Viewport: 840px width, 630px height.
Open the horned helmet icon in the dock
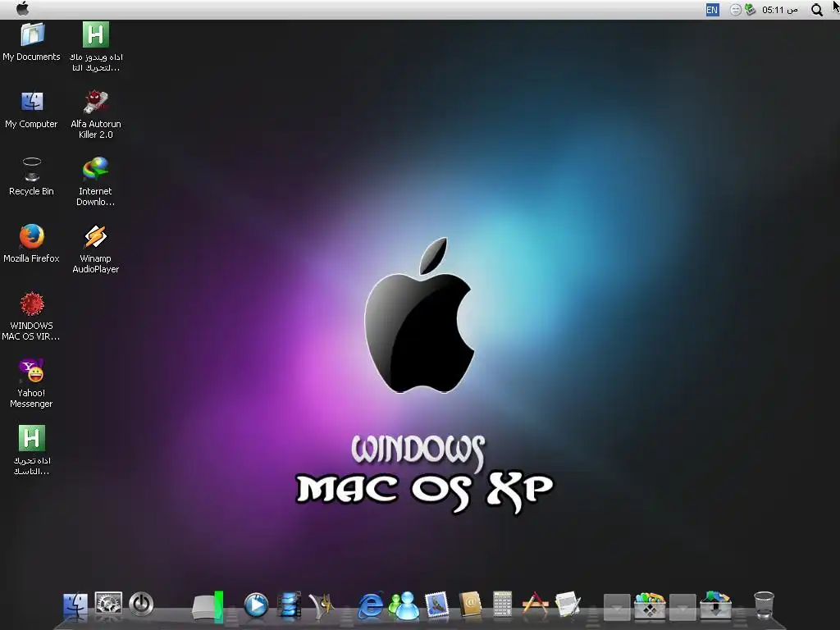(x=322, y=605)
